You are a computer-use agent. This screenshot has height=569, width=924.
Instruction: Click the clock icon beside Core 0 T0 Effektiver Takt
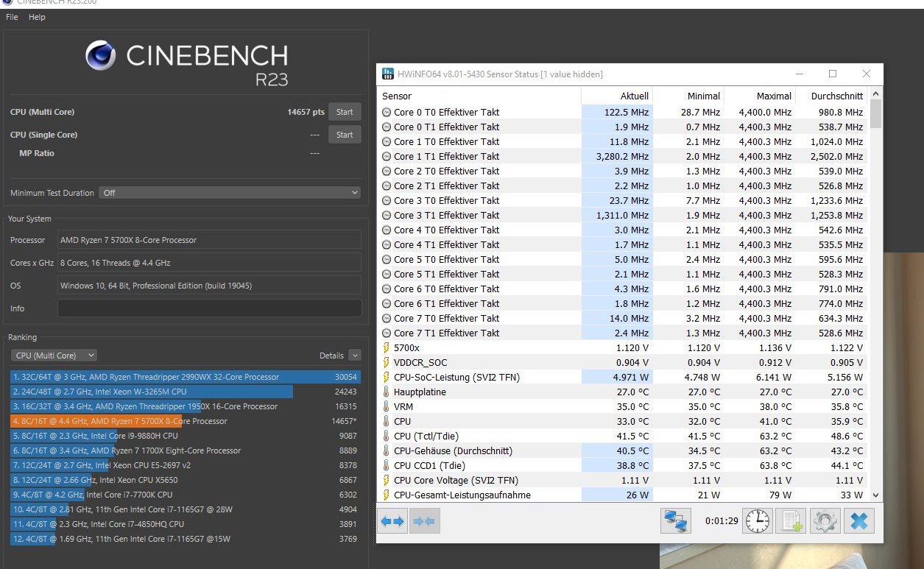[387, 112]
